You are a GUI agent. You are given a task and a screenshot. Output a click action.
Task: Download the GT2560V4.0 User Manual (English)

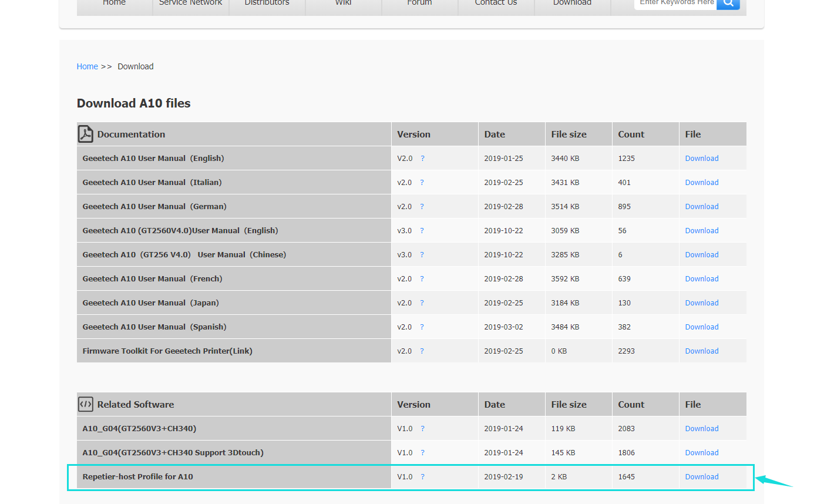[702, 231]
